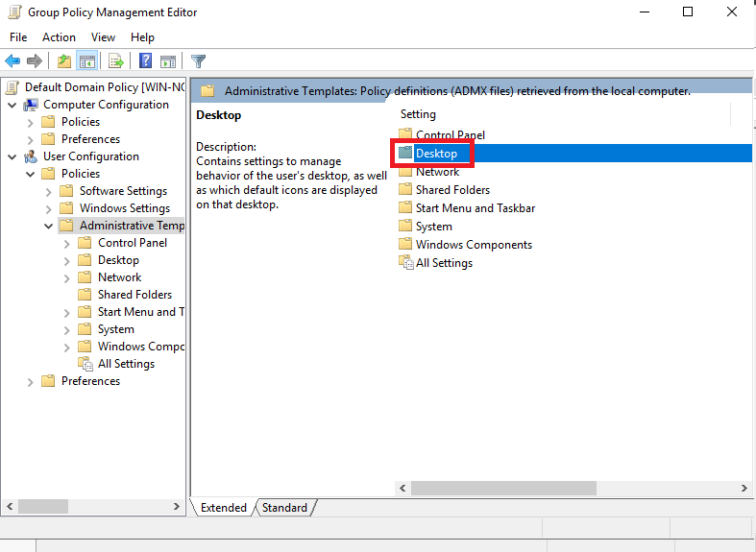Click the Export List toolbar icon

click(116, 61)
